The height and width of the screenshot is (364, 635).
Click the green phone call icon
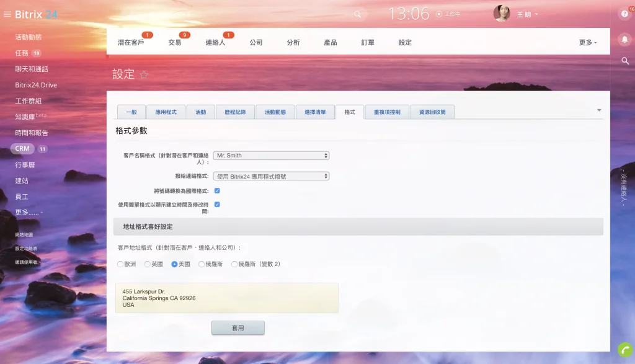(624, 349)
